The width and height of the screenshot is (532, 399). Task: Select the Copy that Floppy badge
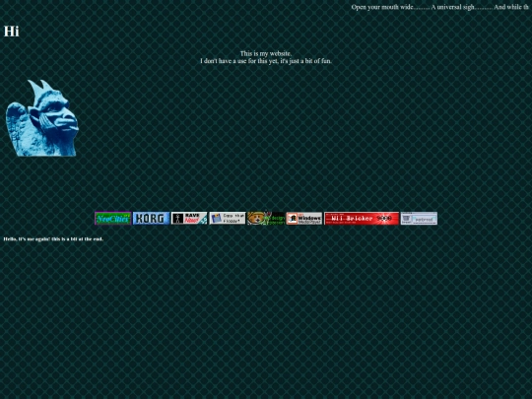[228, 218]
